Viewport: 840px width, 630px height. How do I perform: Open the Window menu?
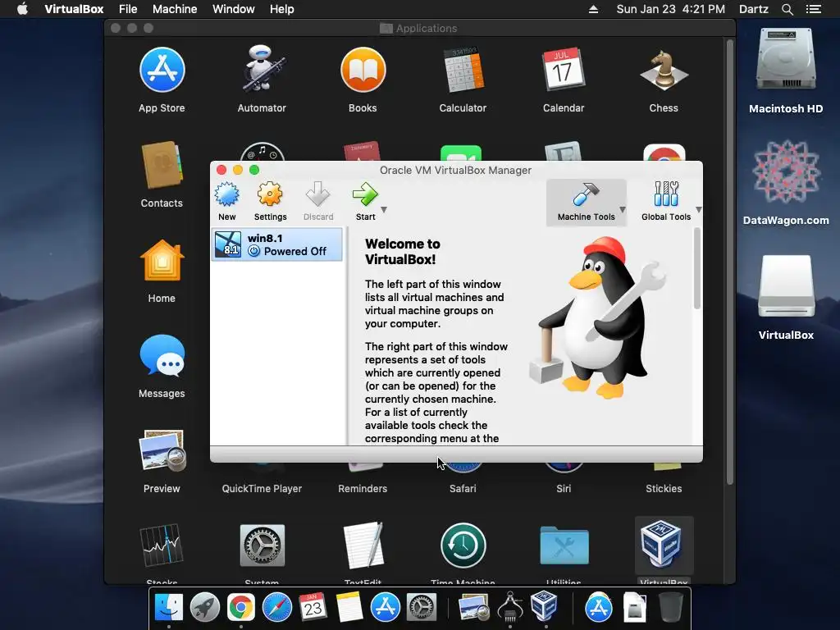(234, 9)
